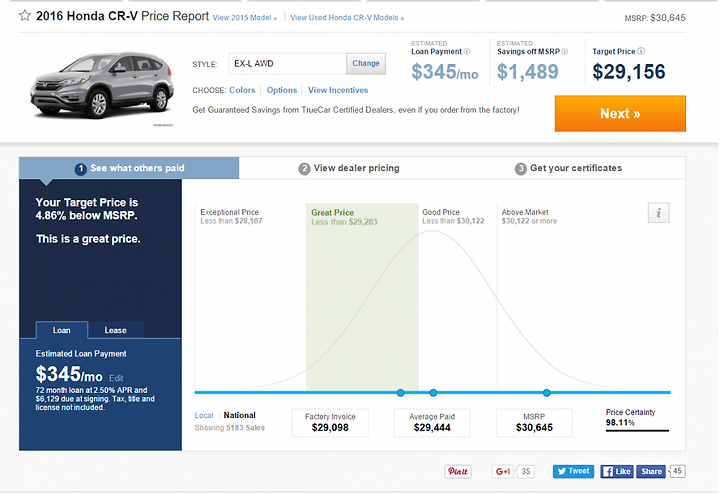Click the info icon next to Loan Payment
720x495 pixels.
(467, 52)
